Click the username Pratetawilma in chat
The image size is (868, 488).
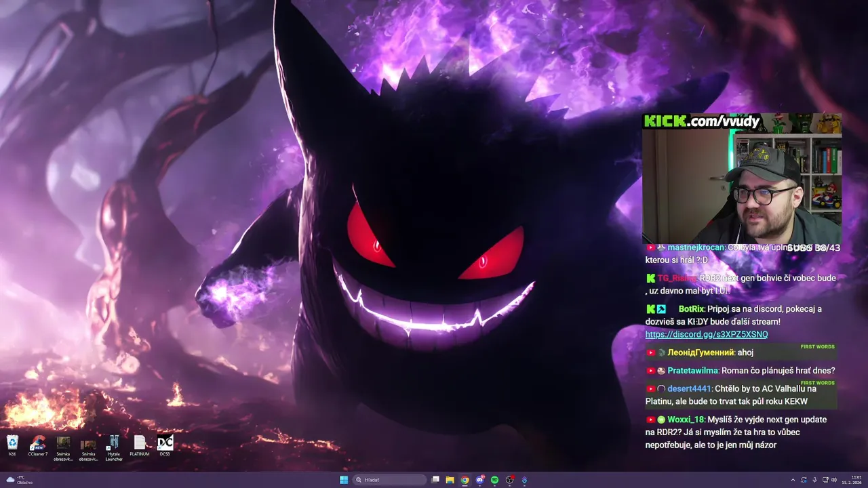693,371
